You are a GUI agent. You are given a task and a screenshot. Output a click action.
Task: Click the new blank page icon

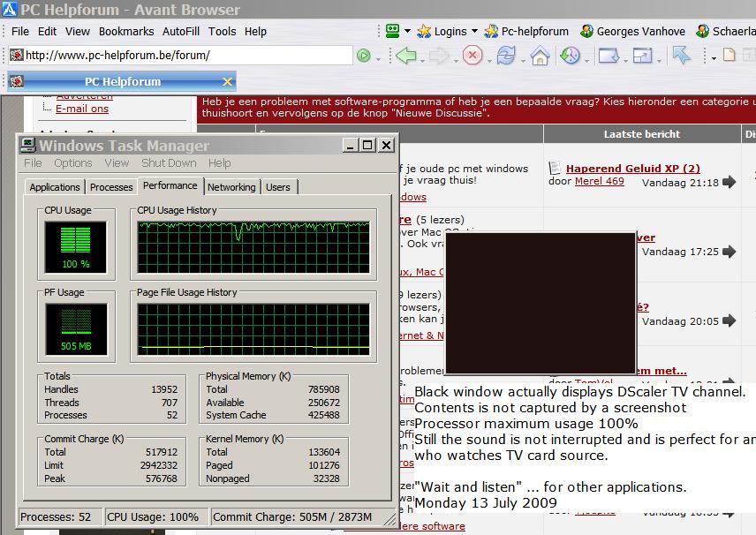pos(729,56)
